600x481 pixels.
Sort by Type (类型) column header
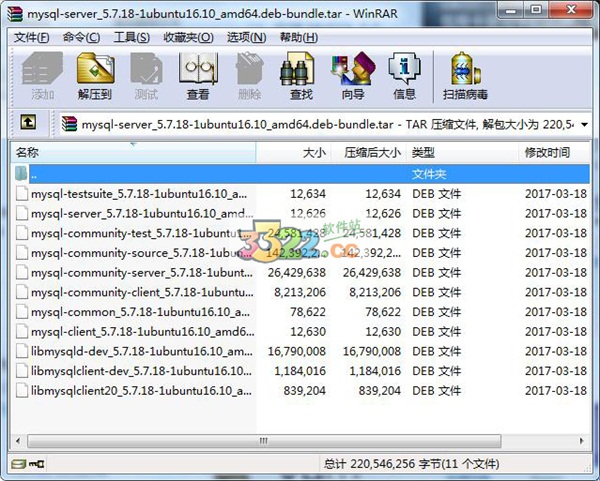tap(462, 153)
